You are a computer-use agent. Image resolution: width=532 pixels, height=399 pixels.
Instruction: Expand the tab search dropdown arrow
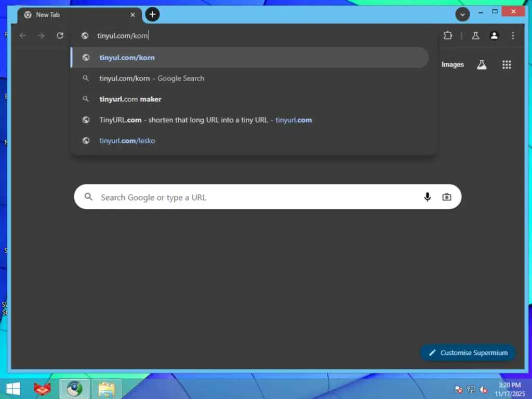pyautogui.click(x=462, y=15)
